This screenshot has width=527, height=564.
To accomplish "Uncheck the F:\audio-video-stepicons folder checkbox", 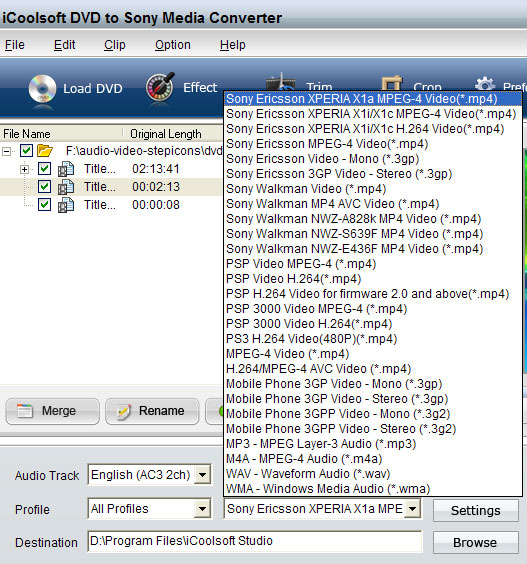I will pos(26,150).
